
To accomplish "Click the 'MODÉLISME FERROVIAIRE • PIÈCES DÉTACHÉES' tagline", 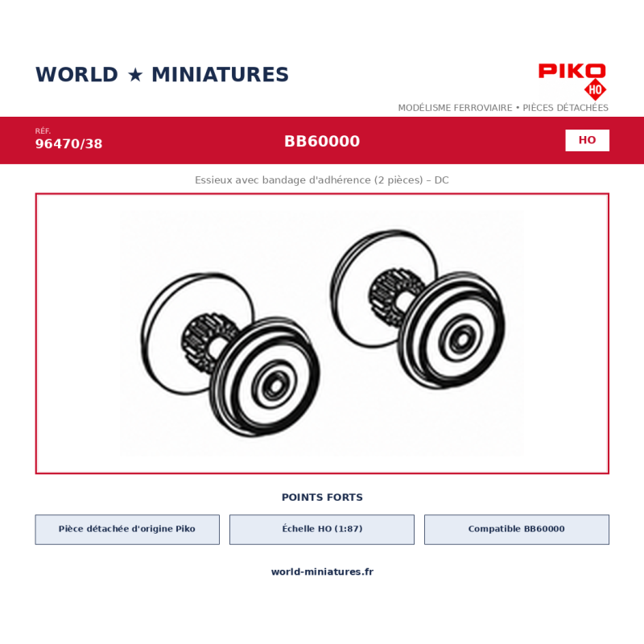I will tap(503, 108).
